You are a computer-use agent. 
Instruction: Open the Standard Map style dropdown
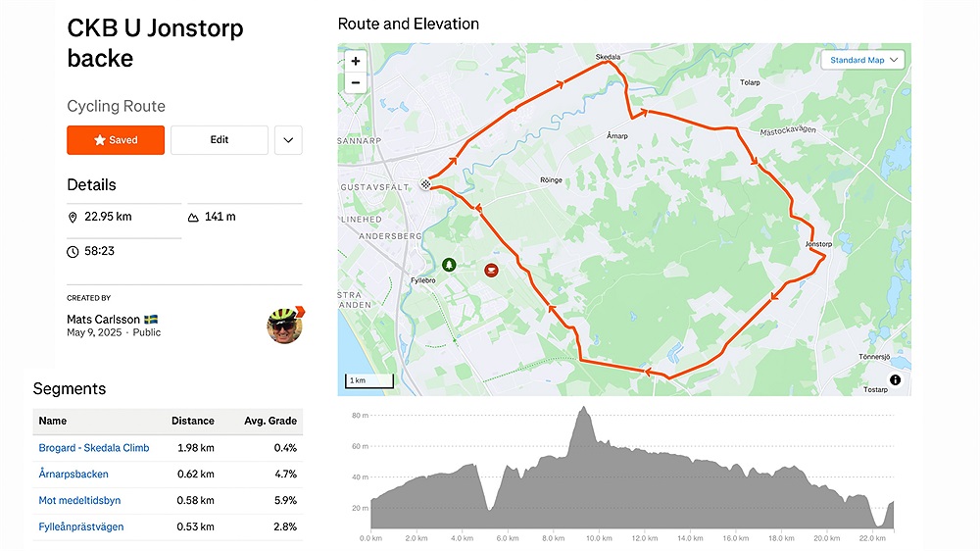[x=862, y=60]
